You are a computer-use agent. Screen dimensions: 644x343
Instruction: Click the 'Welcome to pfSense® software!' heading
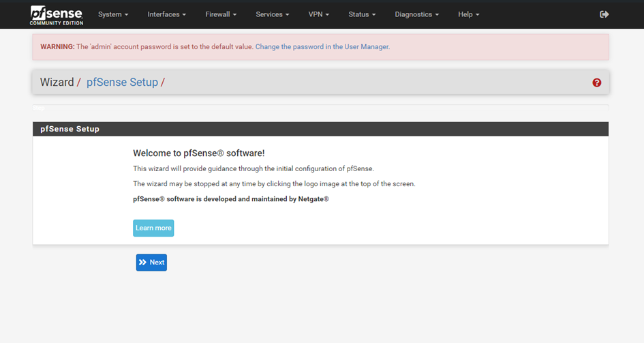[x=199, y=153]
